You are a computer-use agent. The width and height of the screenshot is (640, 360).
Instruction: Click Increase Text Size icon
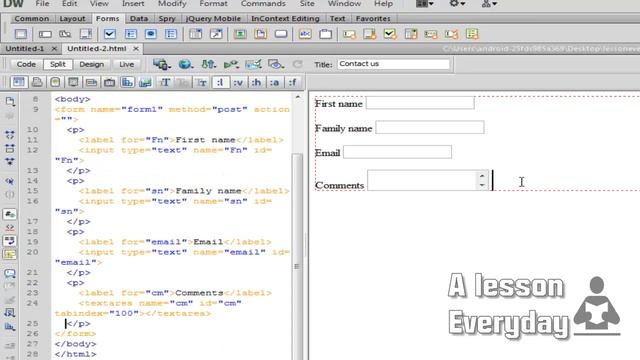coord(165,82)
